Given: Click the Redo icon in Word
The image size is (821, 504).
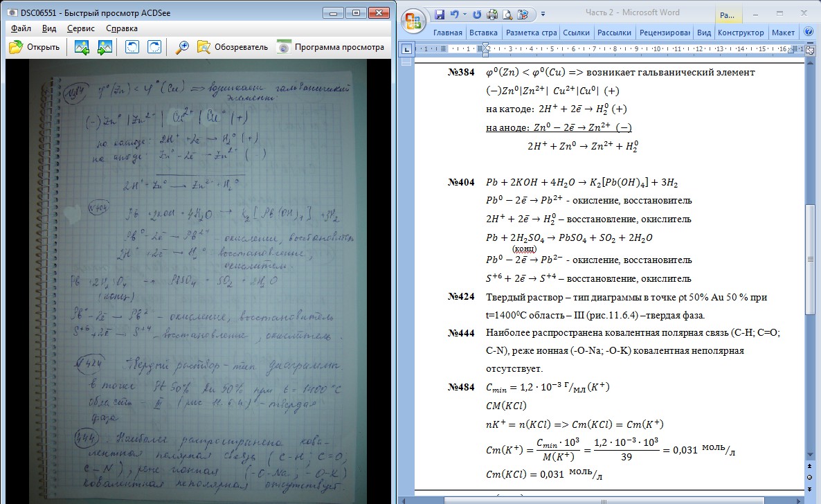Looking at the screenshot, I should [477, 15].
